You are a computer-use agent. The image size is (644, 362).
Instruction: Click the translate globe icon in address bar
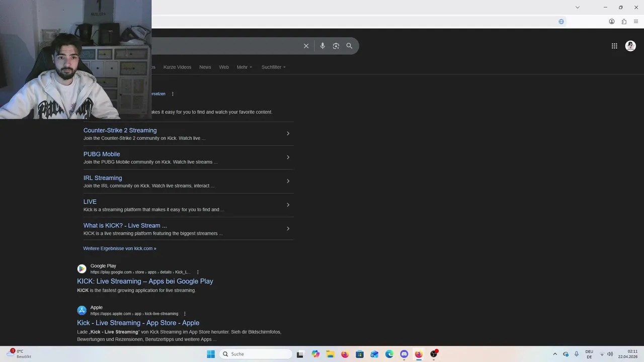point(561,22)
